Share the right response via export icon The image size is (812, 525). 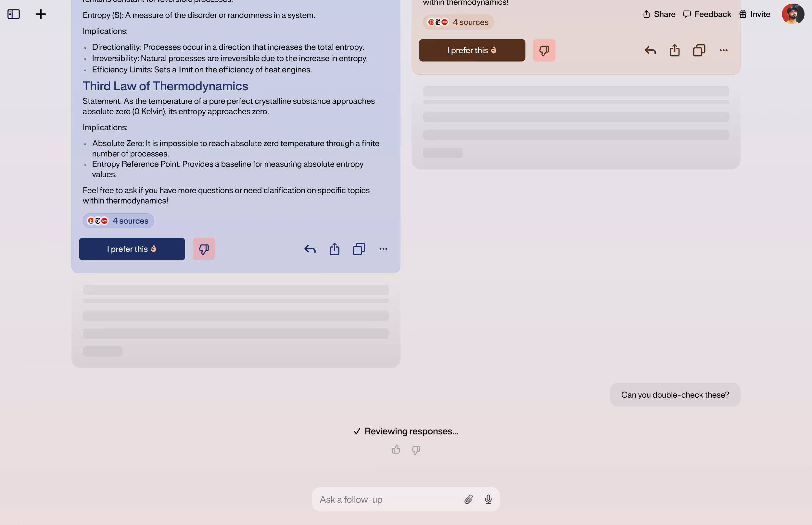(674, 50)
